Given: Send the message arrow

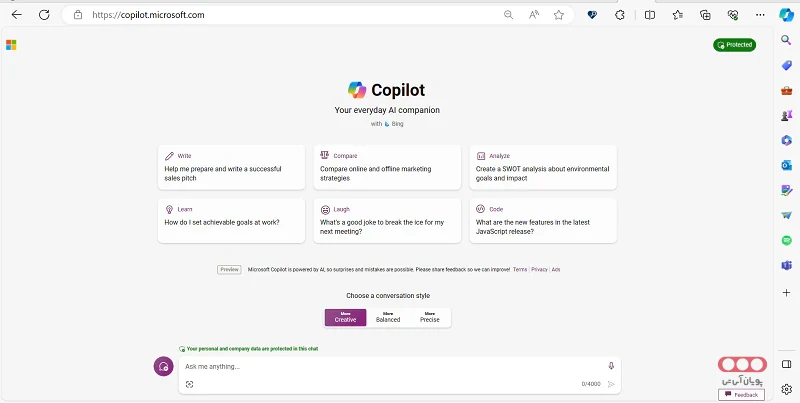Looking at the screenshot, I should coord(611,384).
